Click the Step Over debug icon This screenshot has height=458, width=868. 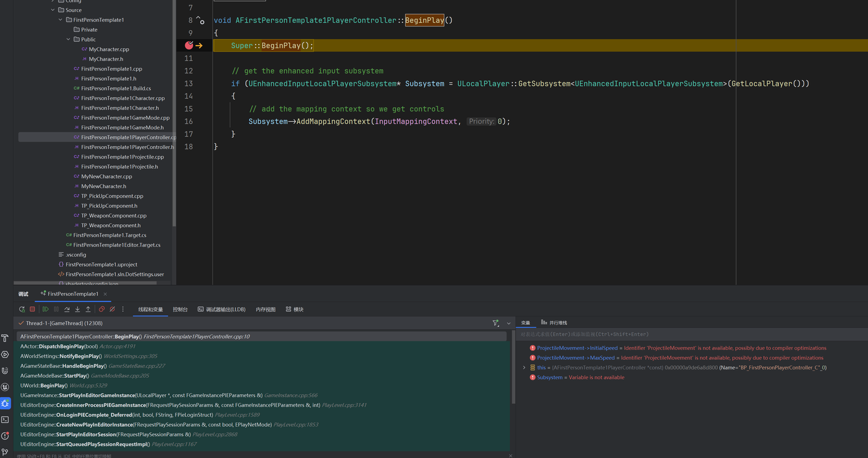tap(67, 309)
